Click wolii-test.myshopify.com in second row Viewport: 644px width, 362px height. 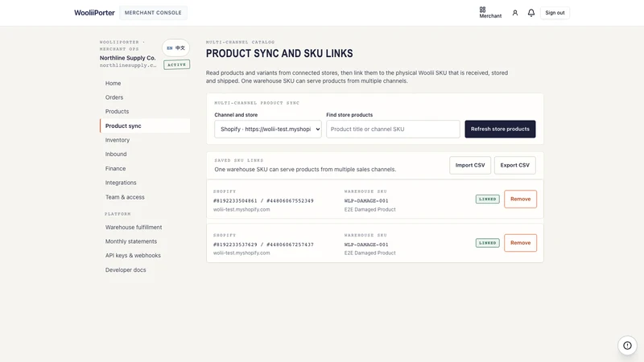[242, 253]
